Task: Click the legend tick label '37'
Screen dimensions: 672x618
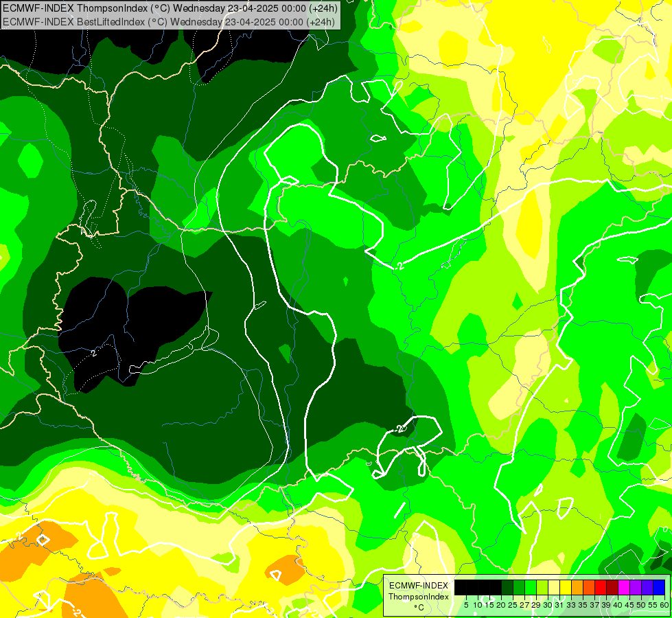Action: click(595, 605)
